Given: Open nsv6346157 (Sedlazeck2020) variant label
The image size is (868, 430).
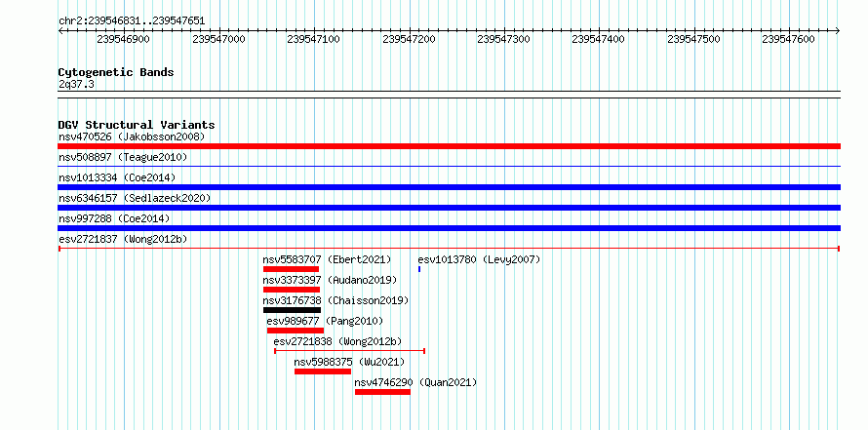Looking at the screenshot, I should (x=135, y=198).
